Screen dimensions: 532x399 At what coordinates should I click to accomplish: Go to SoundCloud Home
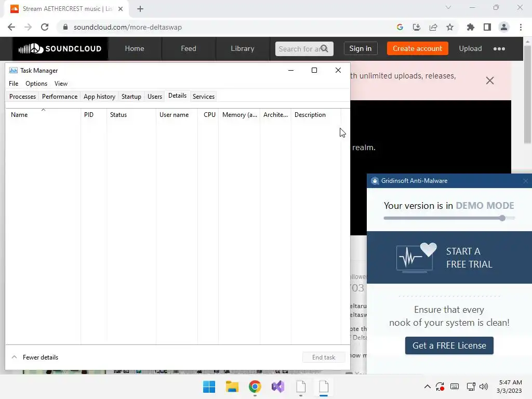pyautogui.click(x=135, y=48)
